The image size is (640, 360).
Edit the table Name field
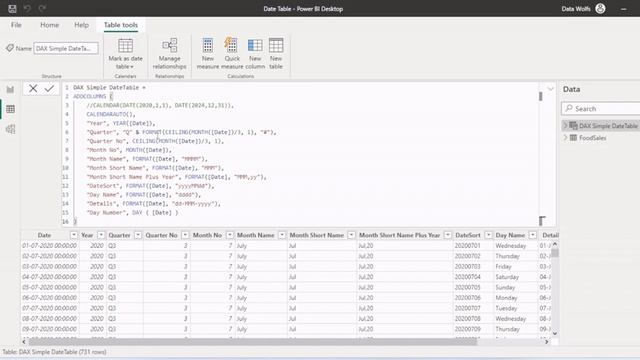coord(66,48)
